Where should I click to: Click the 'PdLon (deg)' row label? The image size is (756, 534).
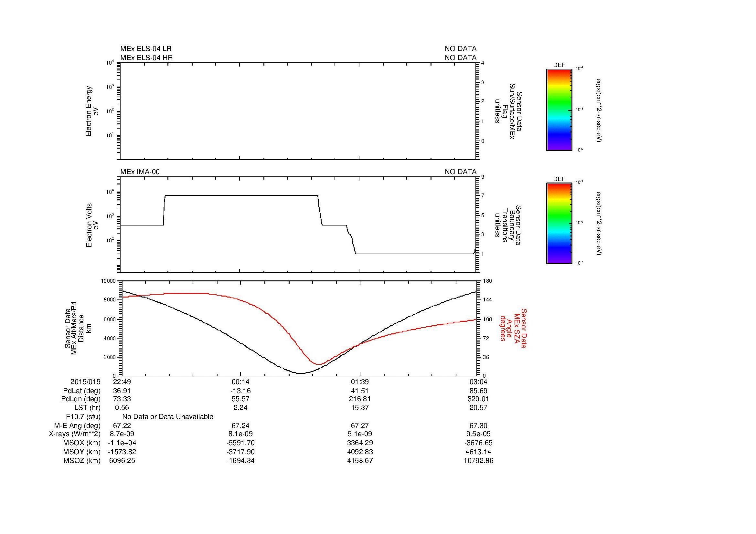pos(81,399)
